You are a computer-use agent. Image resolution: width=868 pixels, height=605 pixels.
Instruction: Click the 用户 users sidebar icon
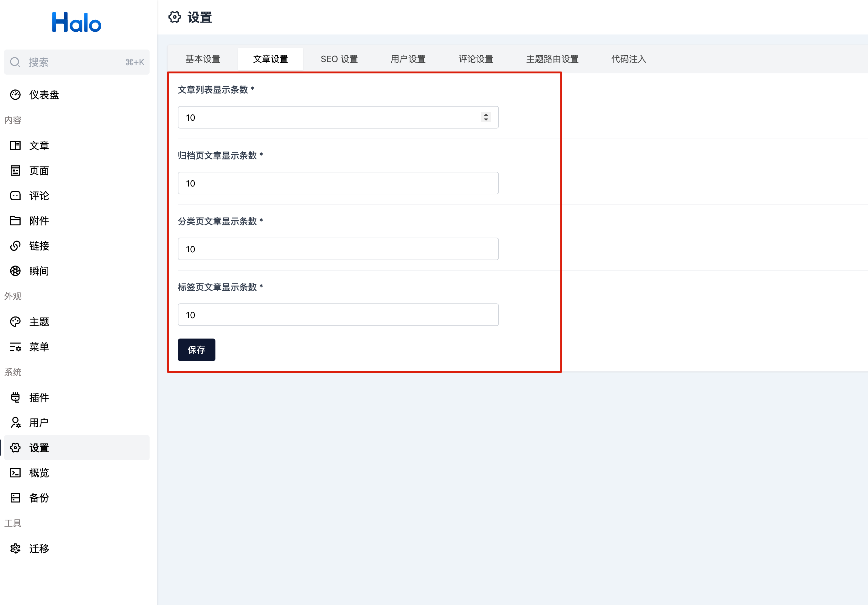(x=15, y=423)
